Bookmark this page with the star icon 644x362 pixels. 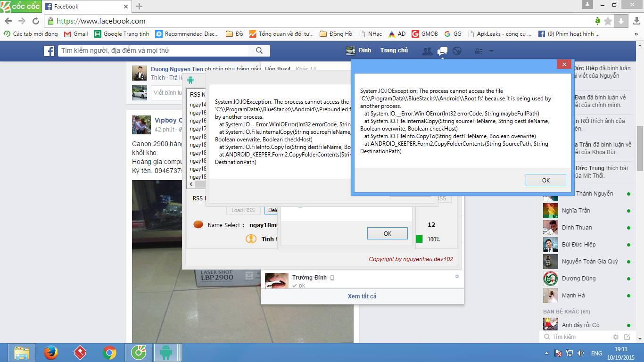click(608, 21)
